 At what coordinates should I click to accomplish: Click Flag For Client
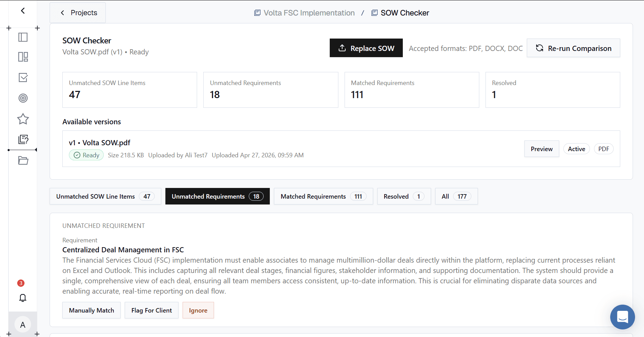pos(151,310)
